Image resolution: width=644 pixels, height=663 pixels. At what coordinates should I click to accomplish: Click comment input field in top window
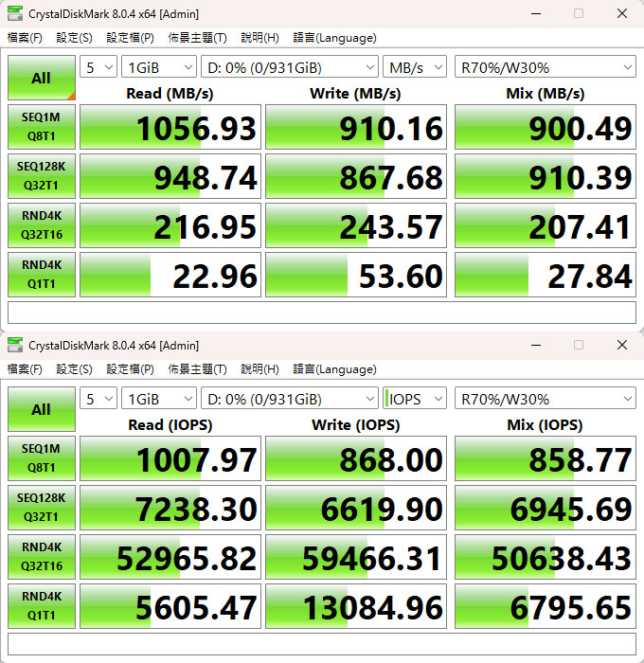point(322,313)
